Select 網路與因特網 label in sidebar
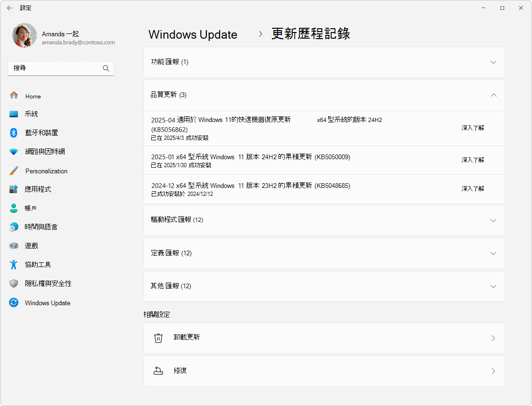The height and width of the screenshot is (406, 532). (45, 152)
